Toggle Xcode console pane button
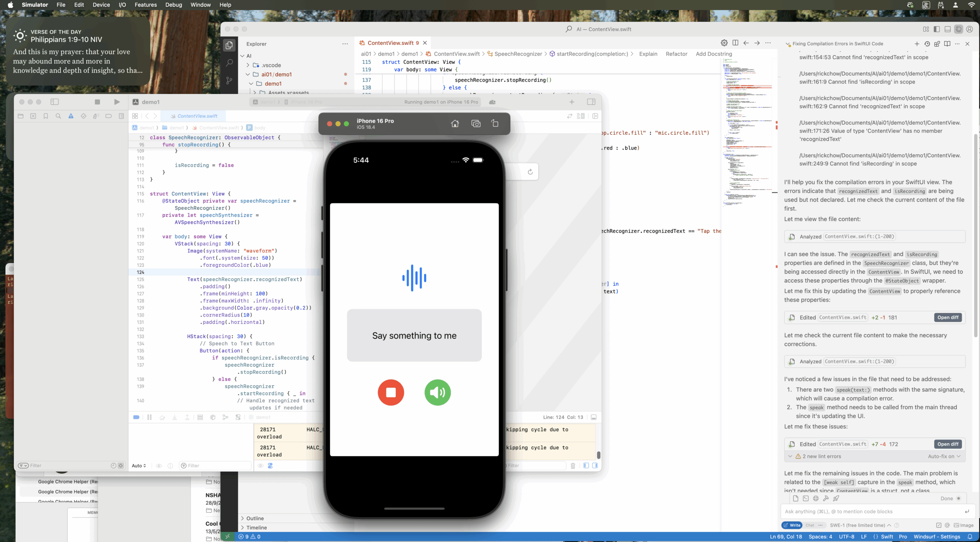 595,466
